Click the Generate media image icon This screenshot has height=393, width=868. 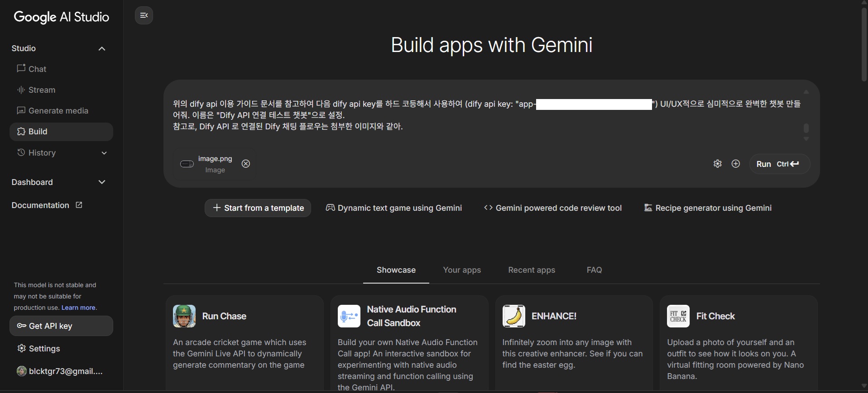point(21,110)
